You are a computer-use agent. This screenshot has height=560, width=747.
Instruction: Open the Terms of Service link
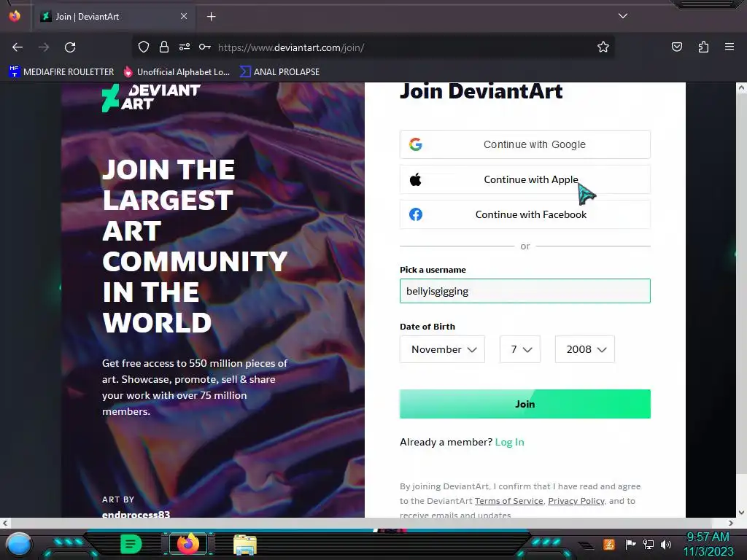point(508,501)
